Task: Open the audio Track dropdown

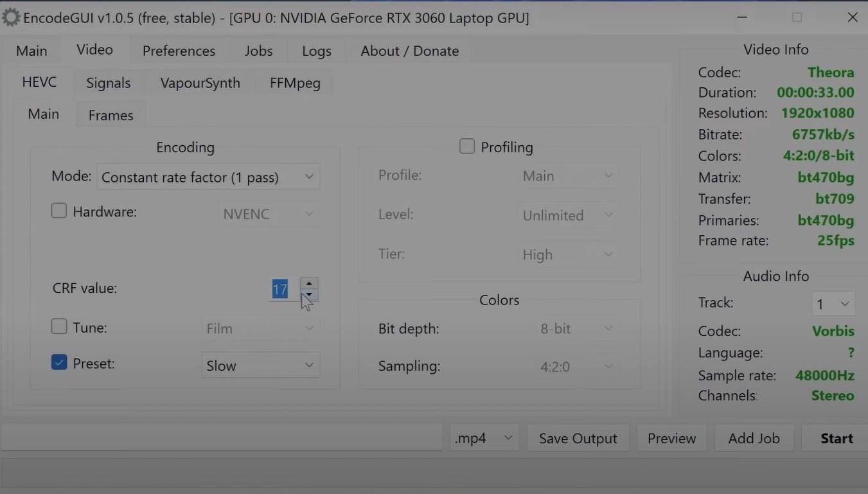Action: point(833,304)
